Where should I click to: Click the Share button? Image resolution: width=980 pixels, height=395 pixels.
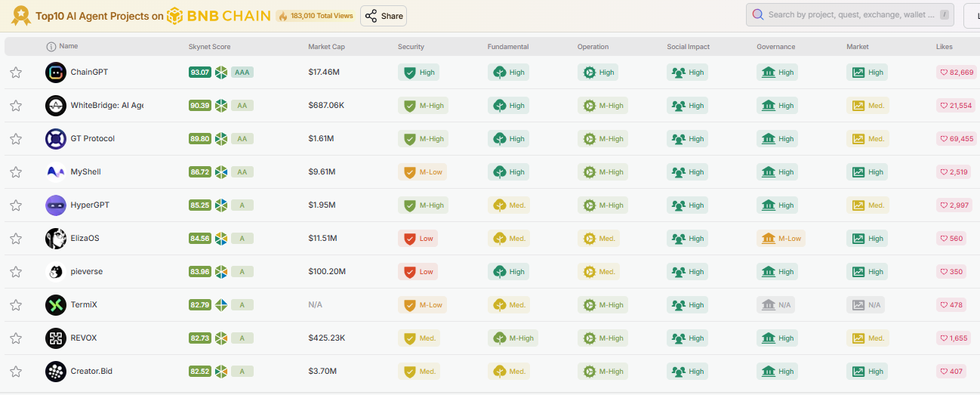(384, 16)
